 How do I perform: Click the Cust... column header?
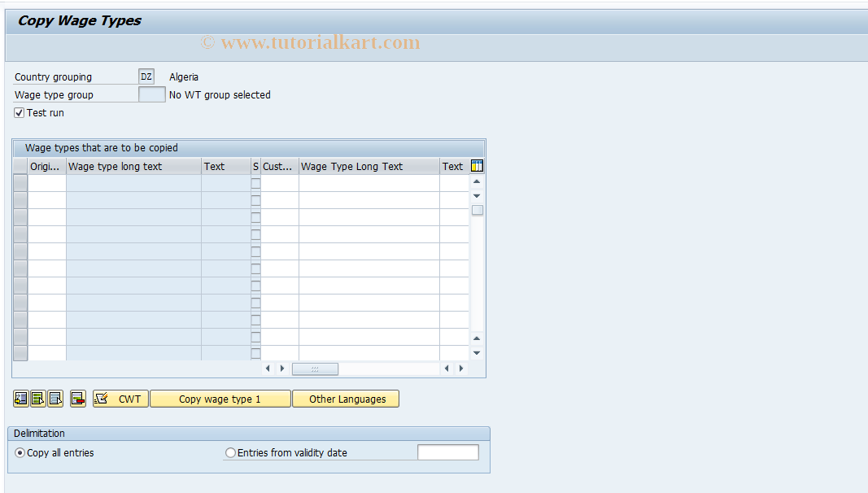point(280,166)
